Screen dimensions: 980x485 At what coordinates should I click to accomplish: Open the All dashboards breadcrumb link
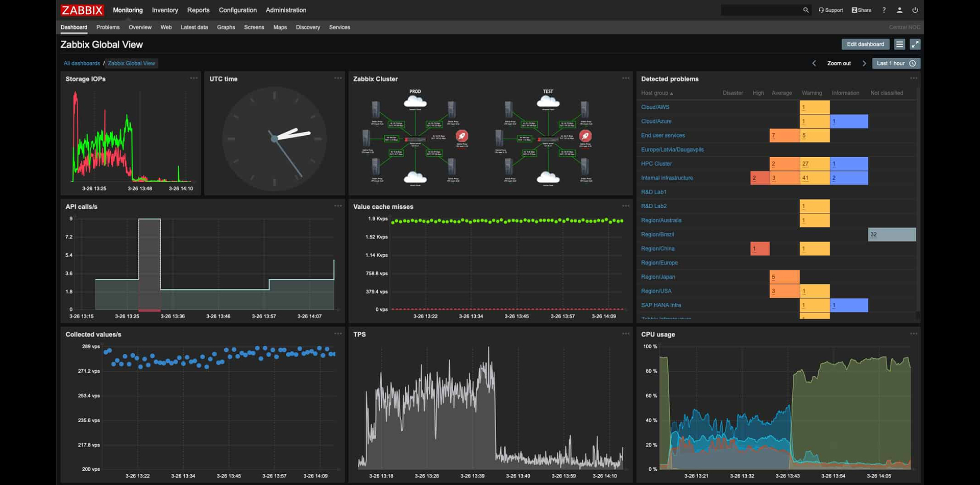click(82, 63)
